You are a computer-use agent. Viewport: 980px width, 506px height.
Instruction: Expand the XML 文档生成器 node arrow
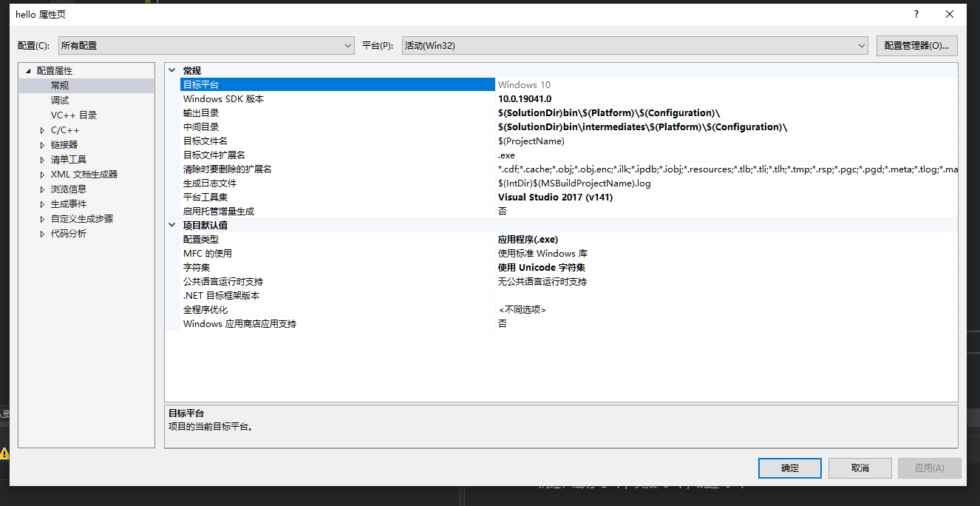[x=42, y=175]
